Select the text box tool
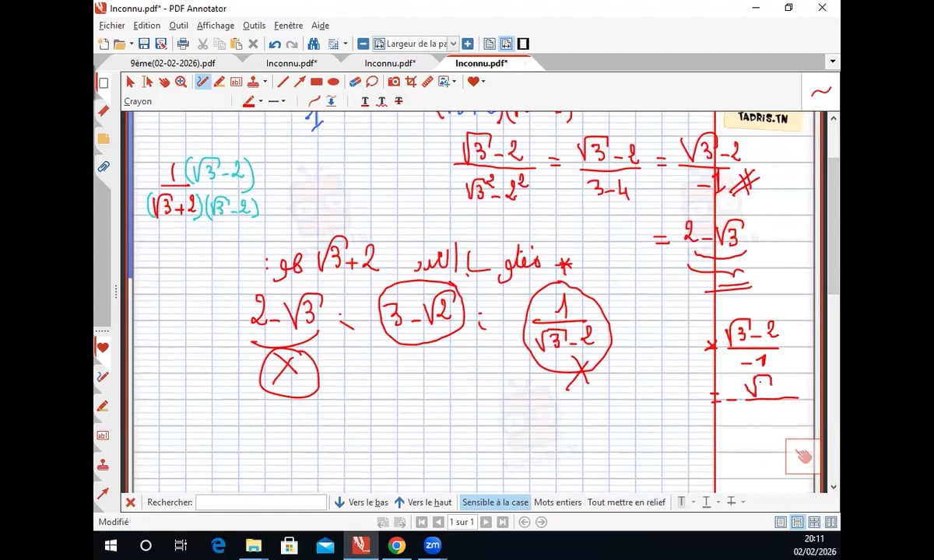The image size is (934, 560). coord(236,82)
